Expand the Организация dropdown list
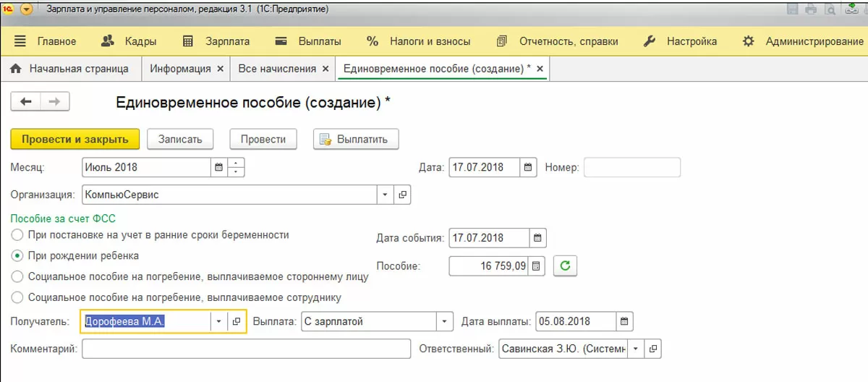 (x=385, y=195)
